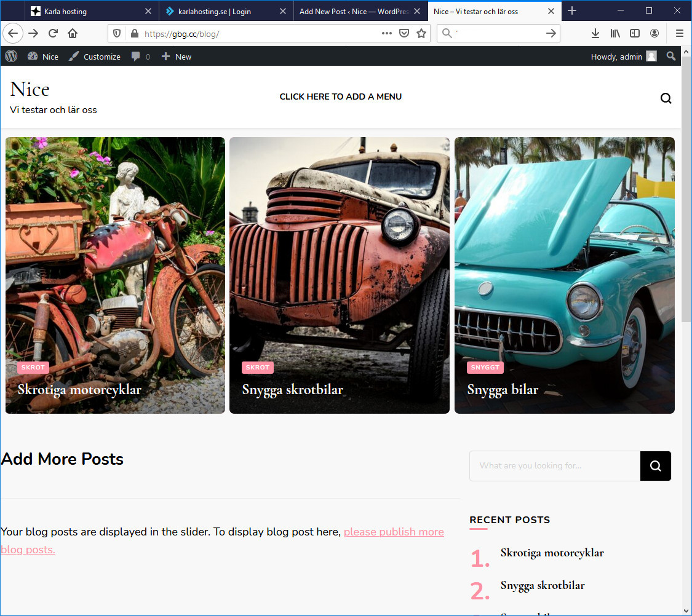Open Customize in the admin bar
Image resolution: width=692 pixels, height=616 pixels.
pyautogui.click(x=95, y=57)
